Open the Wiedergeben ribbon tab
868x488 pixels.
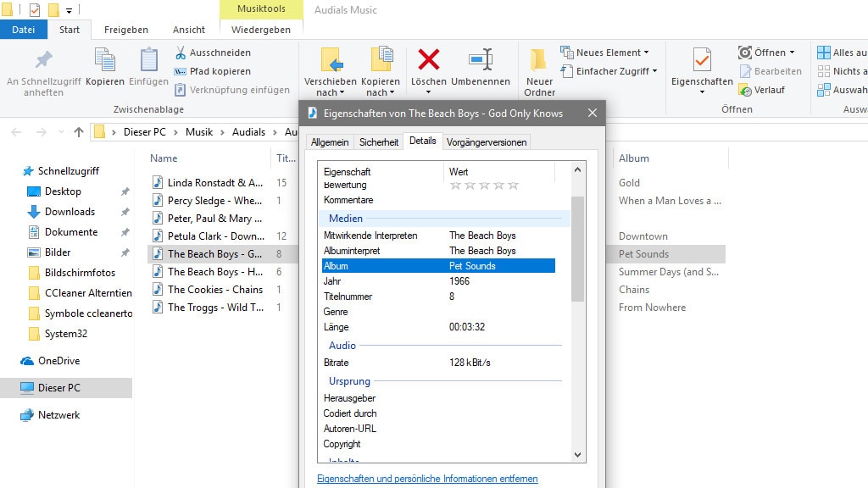pyautogui.click(x=261, y=30)
